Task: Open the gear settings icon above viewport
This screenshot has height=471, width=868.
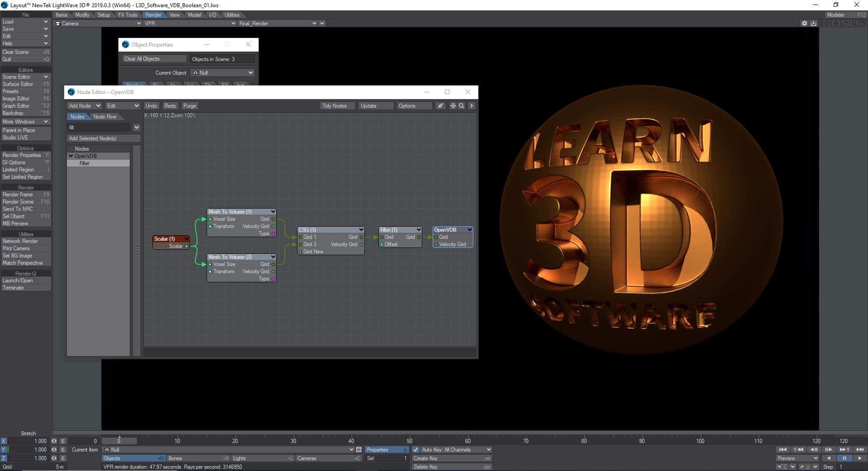Action: [x=804, y=24]
